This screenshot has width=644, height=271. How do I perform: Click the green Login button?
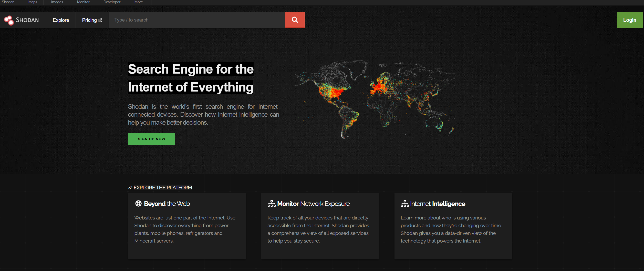[x=630, y=20]
